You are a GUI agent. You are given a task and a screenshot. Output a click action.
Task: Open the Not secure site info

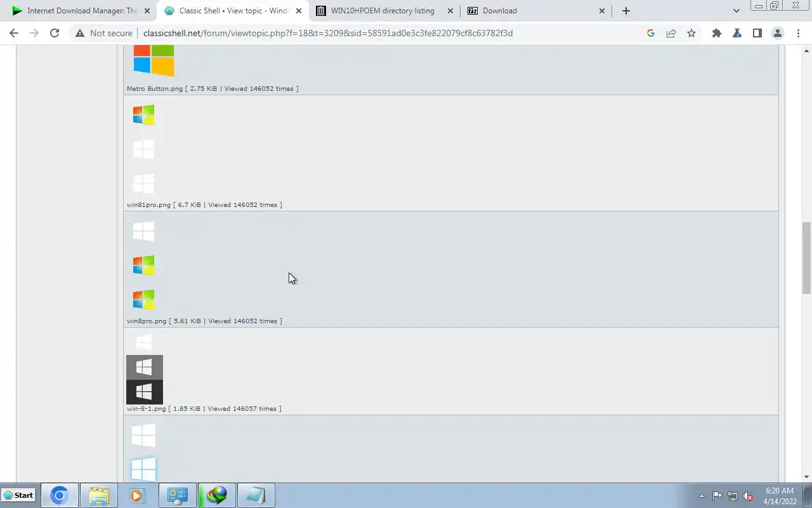104,33
